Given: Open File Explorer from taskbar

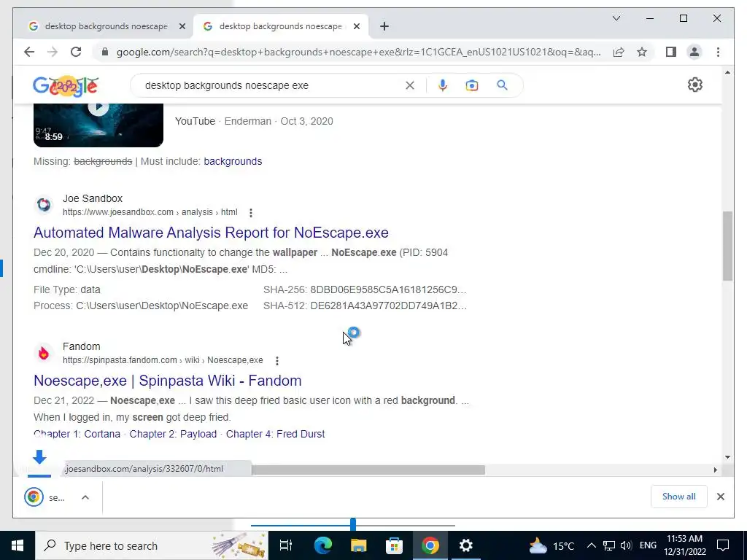Looking at the screenshot, I should pyautogui.click(x=359, y=545).
